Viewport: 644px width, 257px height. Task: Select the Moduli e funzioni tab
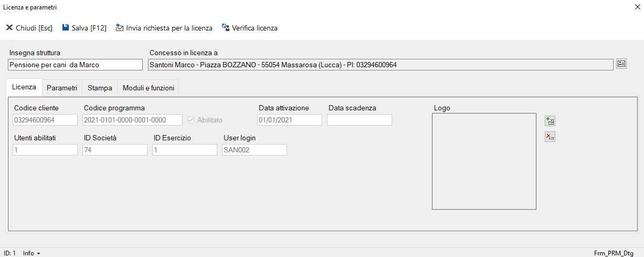148,88
